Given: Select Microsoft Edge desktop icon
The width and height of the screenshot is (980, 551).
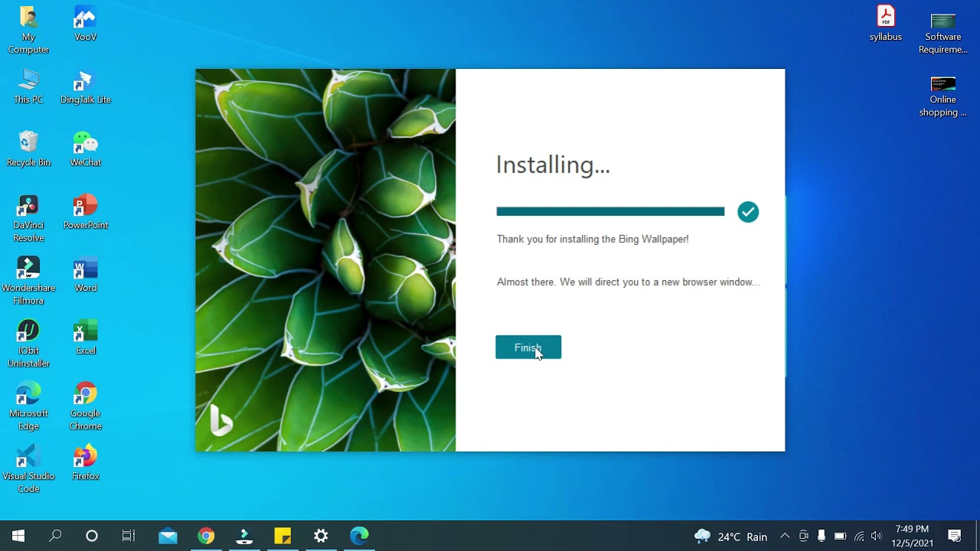Looking at the screenshot, I should click(28, 406).
